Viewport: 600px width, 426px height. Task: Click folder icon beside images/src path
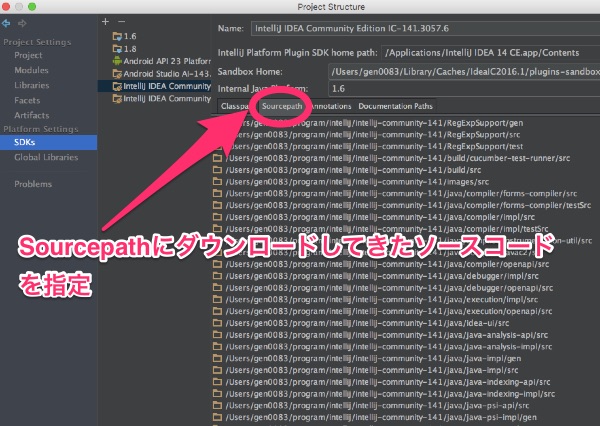217,181
